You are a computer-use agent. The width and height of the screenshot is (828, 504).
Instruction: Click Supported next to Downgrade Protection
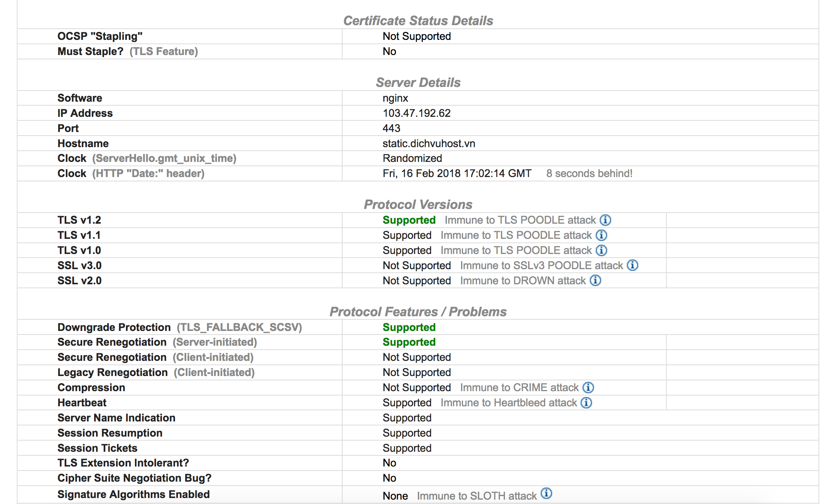(x=408, y=327)
